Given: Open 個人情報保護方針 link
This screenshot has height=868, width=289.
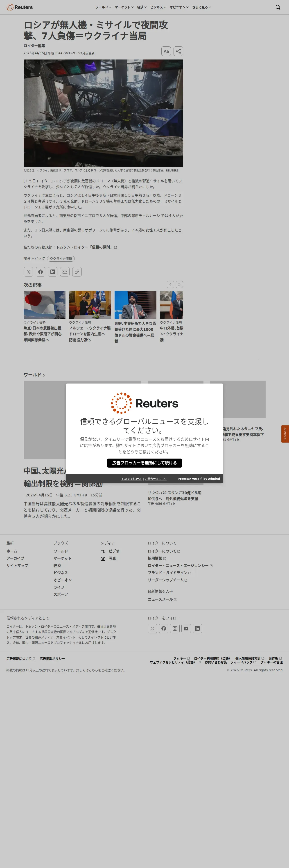Looking at the screenshot, I should (x=250, y=658).
